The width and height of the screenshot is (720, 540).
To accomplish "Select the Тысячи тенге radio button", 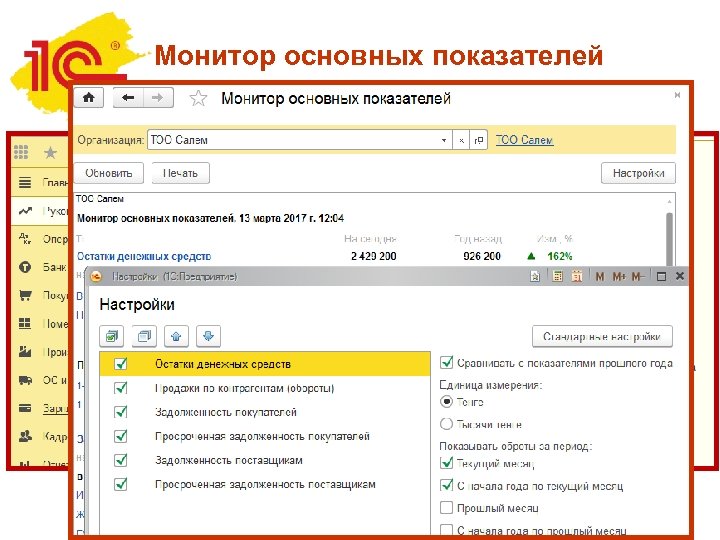I will point(446,424).
